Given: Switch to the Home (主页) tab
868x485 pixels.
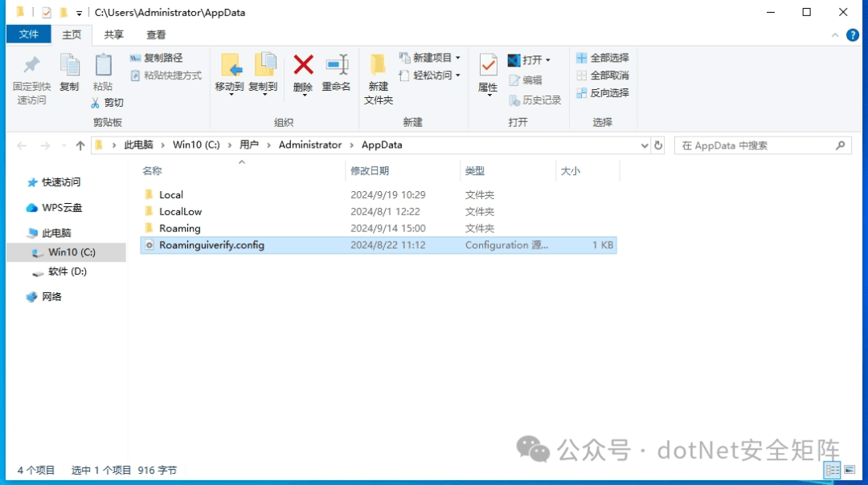Looking at the screenshot, I should point(72,35).
